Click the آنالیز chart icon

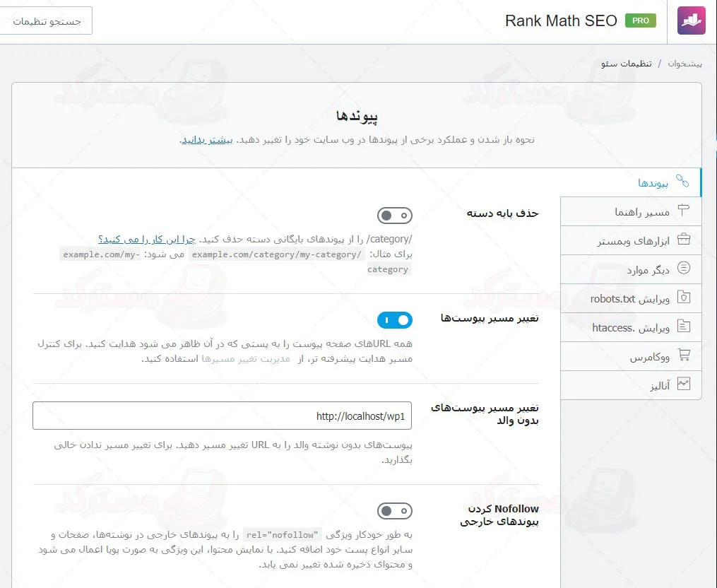tap(684, 384)
